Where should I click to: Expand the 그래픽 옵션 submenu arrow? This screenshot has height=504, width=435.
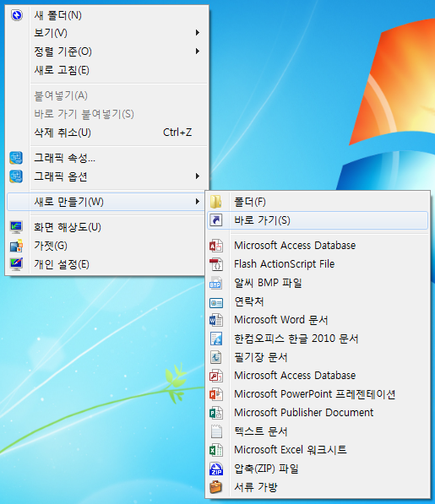(198, 176)
